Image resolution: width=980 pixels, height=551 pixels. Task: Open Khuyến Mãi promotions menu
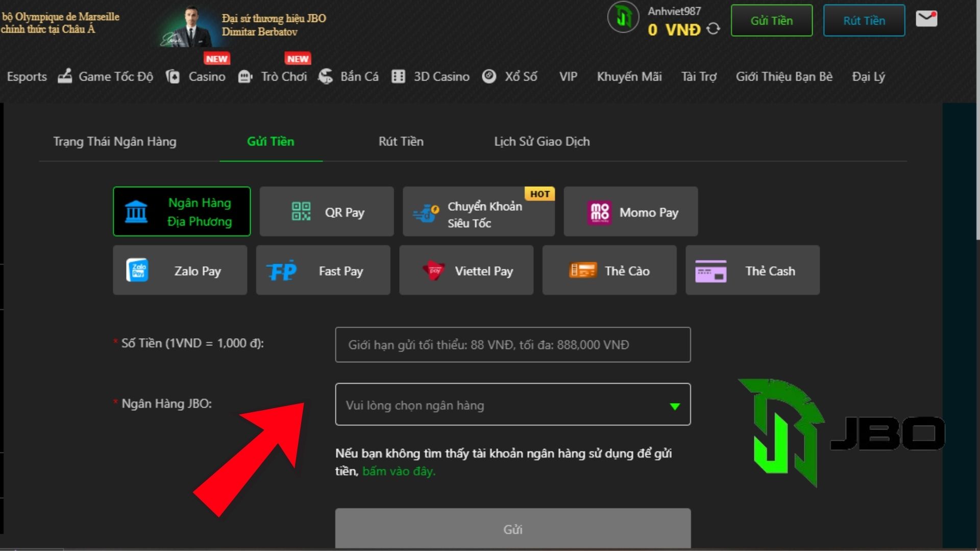[x=629, y=77]
